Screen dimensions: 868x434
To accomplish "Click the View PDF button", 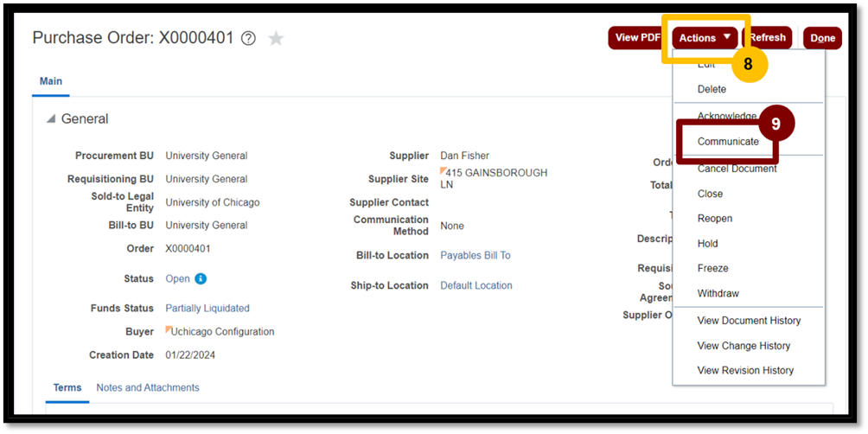I will click(636, 38).
